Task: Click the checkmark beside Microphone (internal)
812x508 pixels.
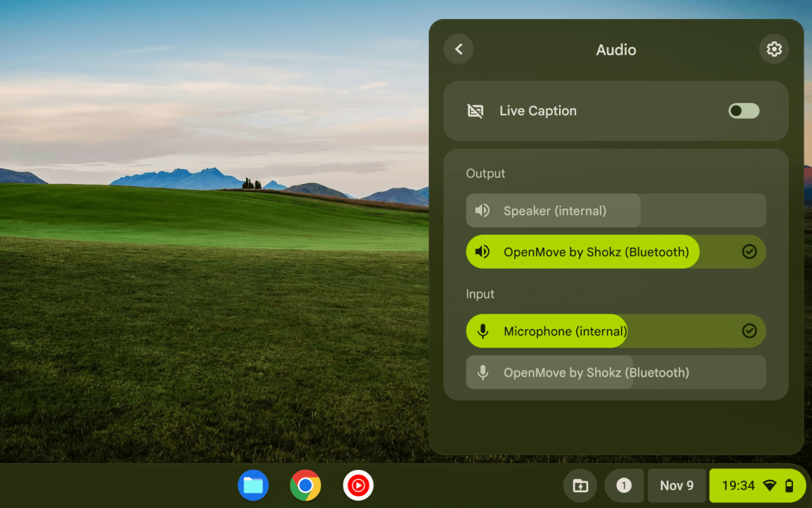Action: (x=750, y=331)
